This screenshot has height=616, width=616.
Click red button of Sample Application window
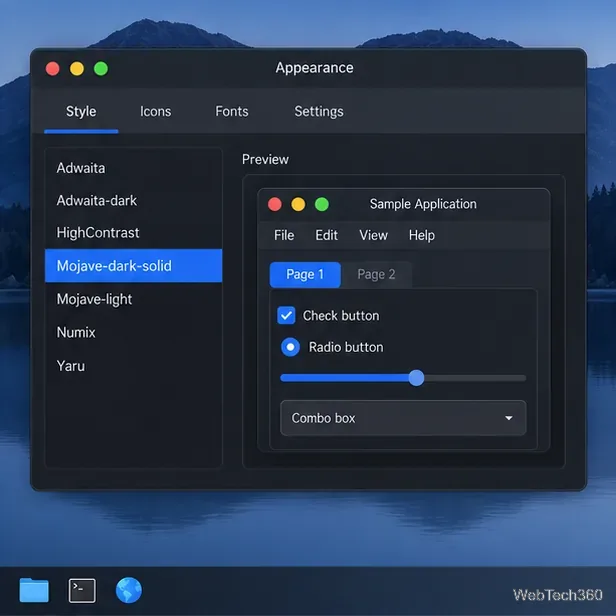275,204
